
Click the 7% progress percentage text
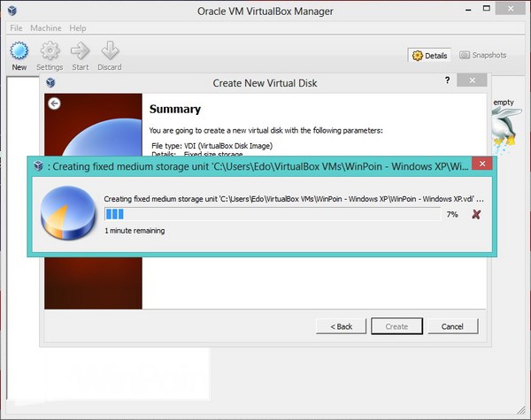452,214
